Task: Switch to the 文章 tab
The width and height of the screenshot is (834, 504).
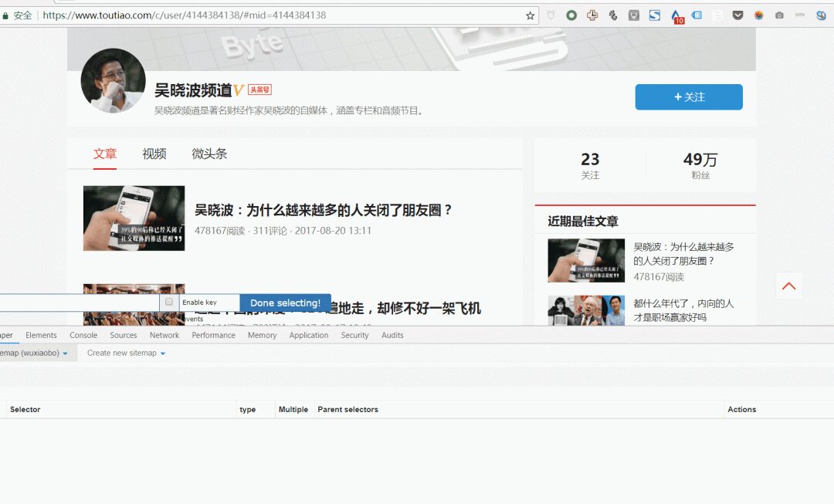Action: [105, 154]
